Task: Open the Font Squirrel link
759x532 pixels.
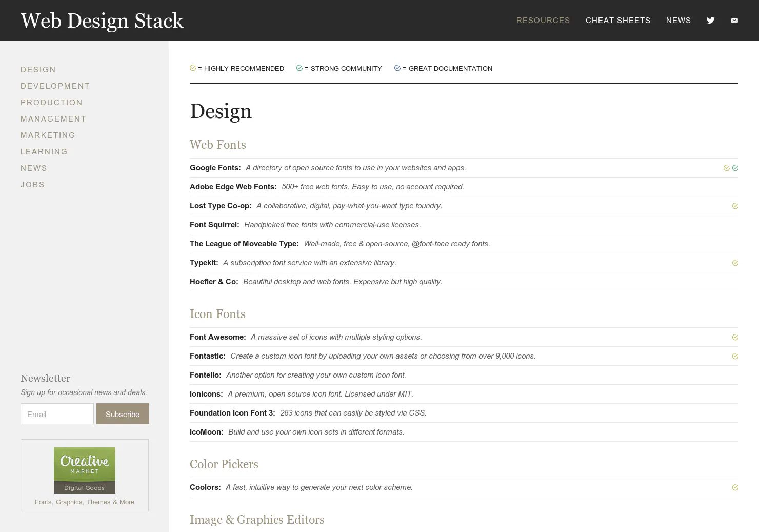Action: click(x=214, y=225)
